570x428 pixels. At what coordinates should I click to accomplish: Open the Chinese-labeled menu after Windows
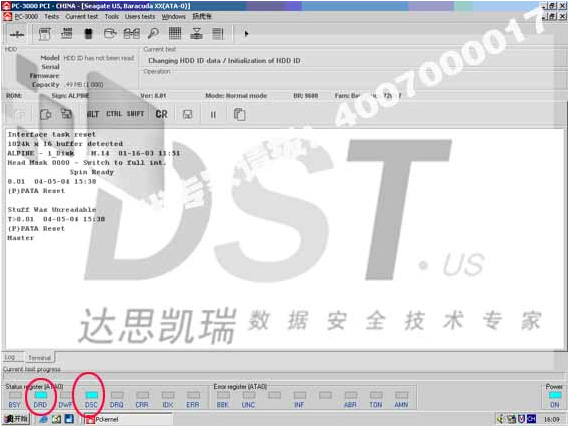pos(202,16)
